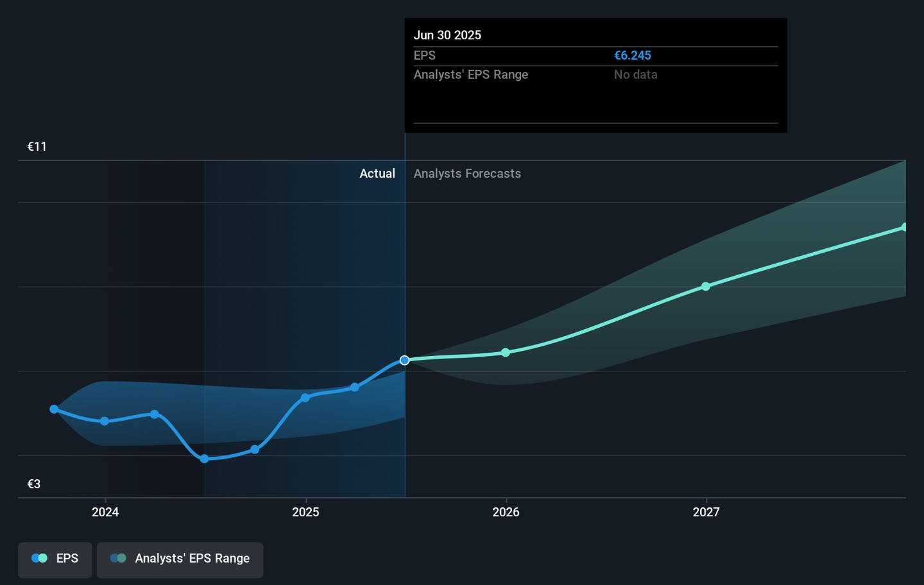The image size is (924, 585).
Task: Click the first EPS point at chart start
Action: tap(54, 409)
